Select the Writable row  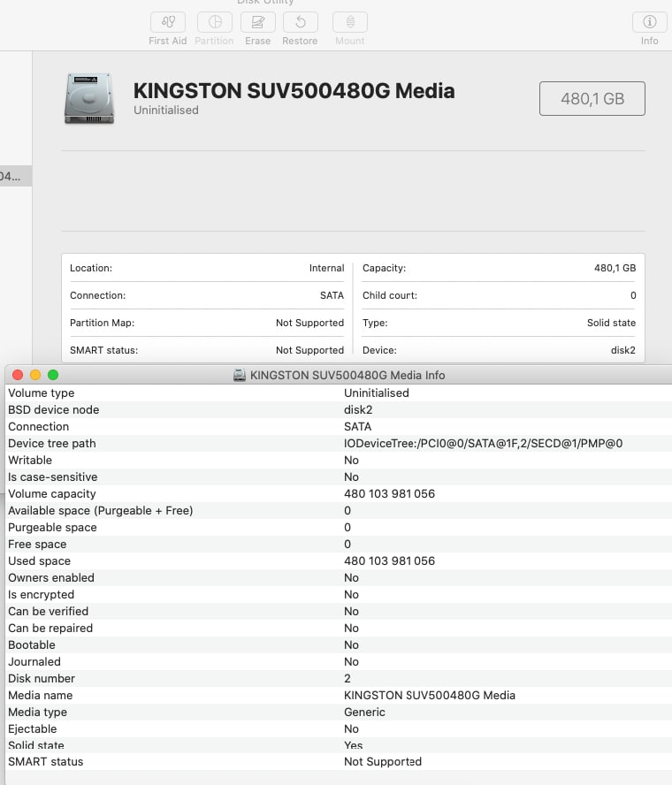coord(339,460)
